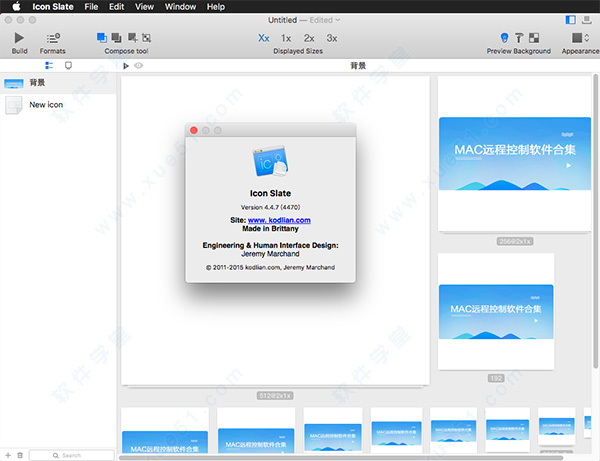Viewport: 600px width, 461px height.
Task: Select the first Compose tool icon
Action: pos(102,38)
